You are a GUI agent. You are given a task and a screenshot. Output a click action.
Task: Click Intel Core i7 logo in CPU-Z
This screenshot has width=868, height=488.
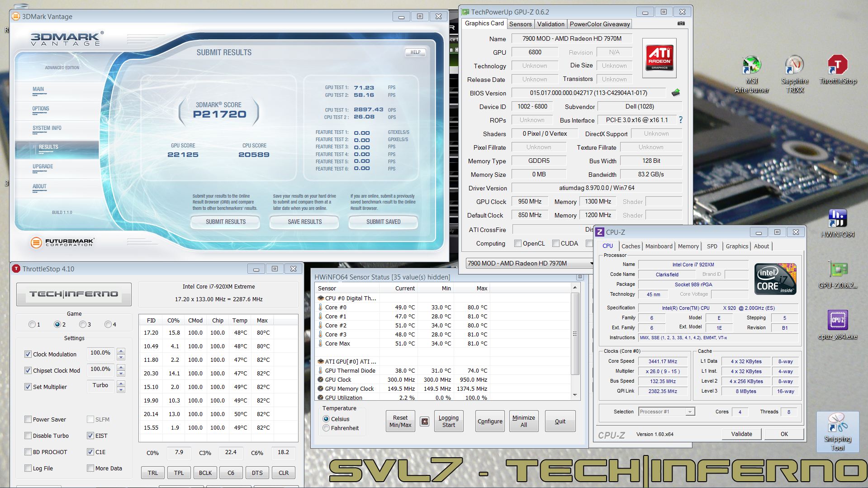click(x=775, y=279)
